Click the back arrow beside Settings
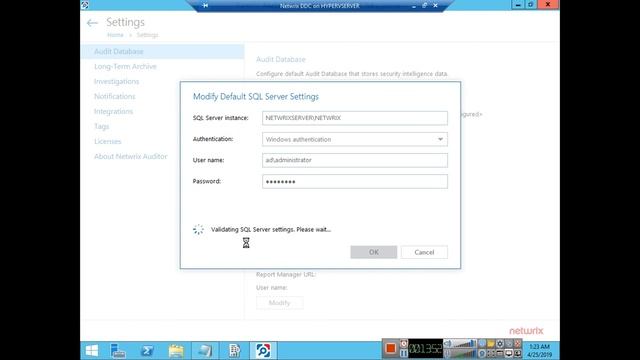The width and height of the screenshot is (640, 360). pyautogui.click(x=92, y=23)
